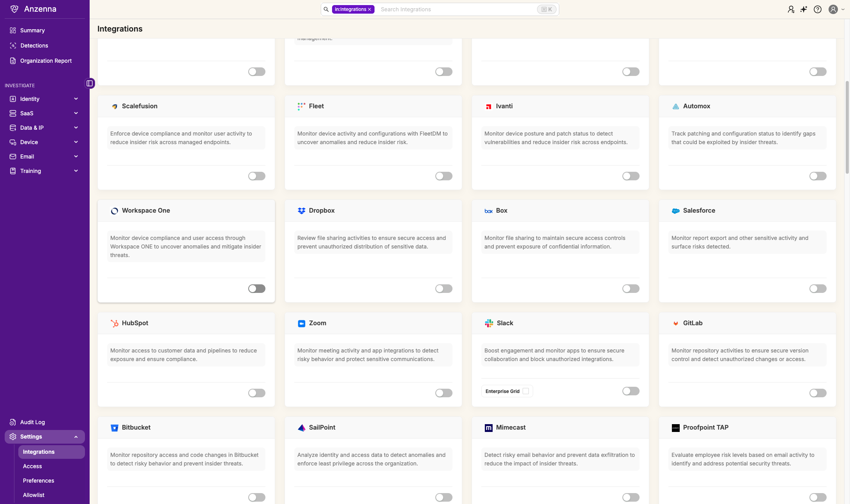Click the Dropbox logo icon
Screen dimensions: 850x504
[x=301, y=211]
